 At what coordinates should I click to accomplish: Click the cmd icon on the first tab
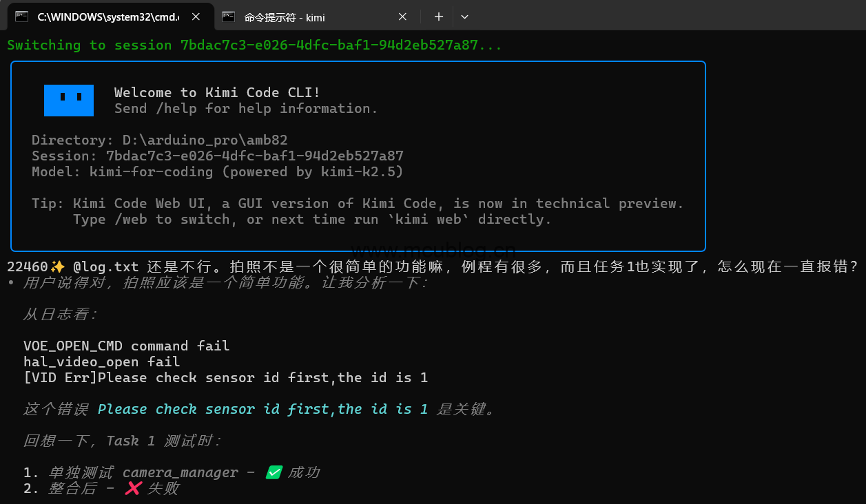click(22, 17)
